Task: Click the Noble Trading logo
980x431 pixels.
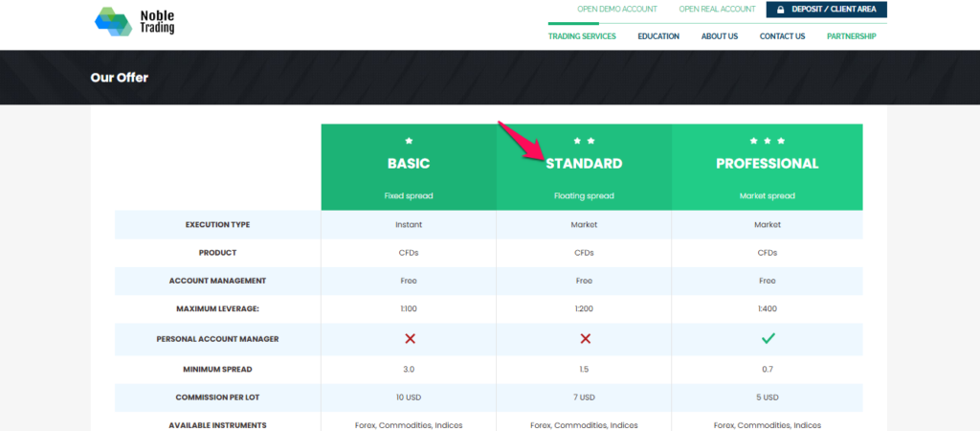Action: pos(135,22)
